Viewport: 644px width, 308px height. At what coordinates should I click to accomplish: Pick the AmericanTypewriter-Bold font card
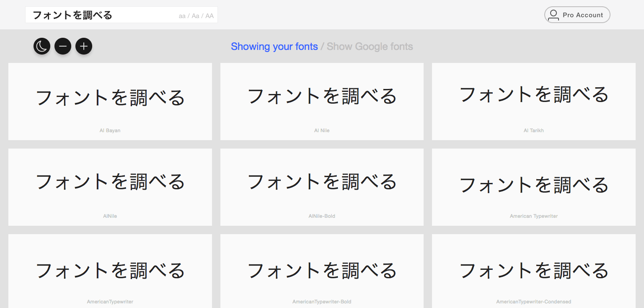322,271
